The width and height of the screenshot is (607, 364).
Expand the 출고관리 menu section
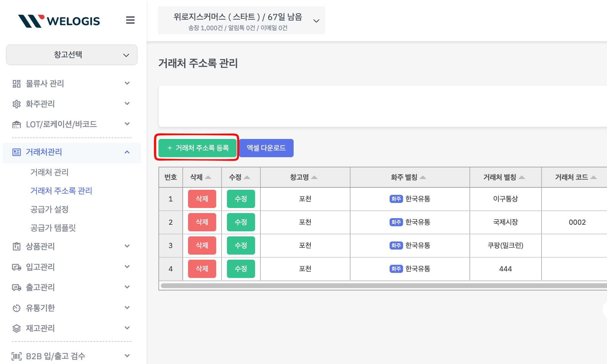tap(127, 287)
